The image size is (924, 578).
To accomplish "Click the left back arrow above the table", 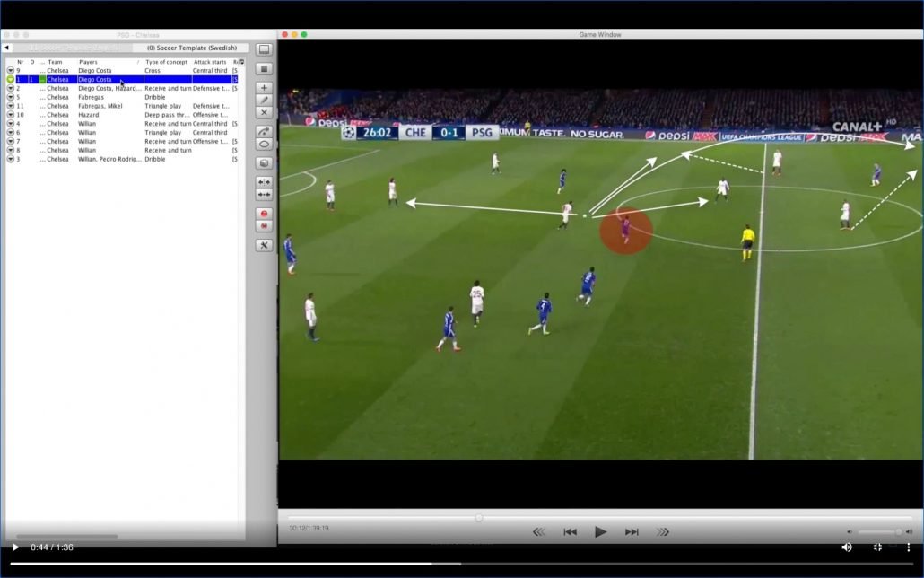I will click(6, 48).
